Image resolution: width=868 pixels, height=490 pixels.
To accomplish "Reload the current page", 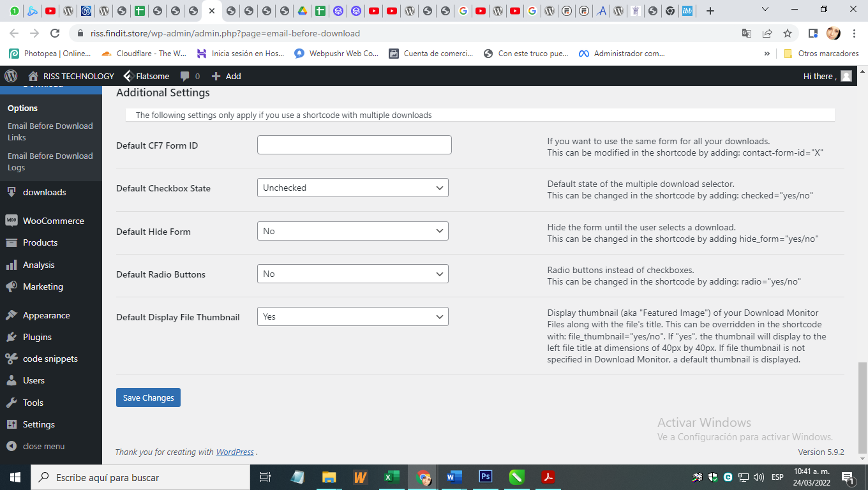I will click(55, 33).
